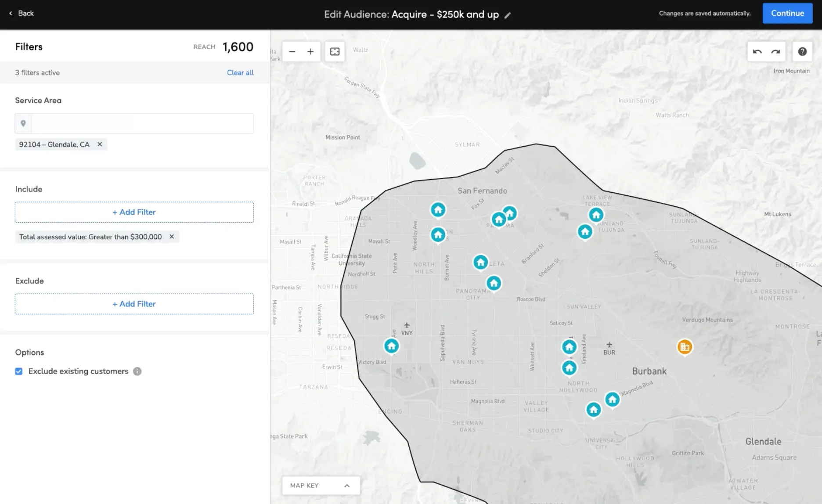Add a filter under Include section

(x=134, y=212)
